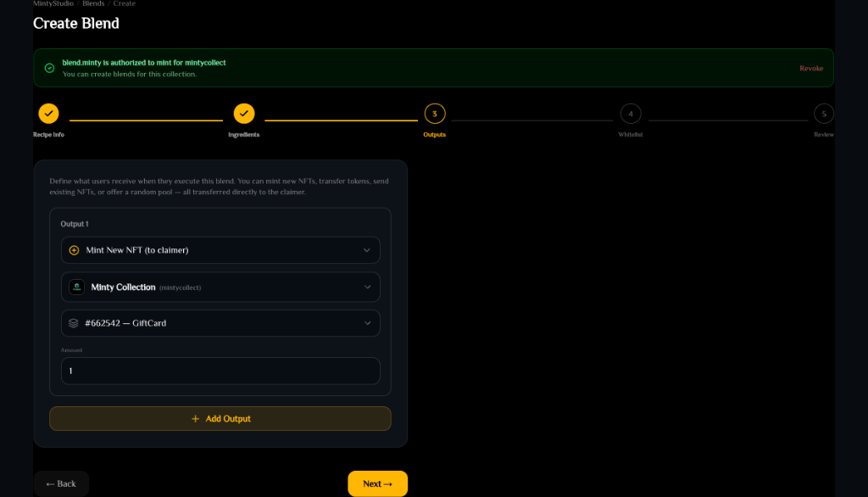Proceed with the Next button
The height and width of the screenshot is (497, 868).
(x=377, y=483)
